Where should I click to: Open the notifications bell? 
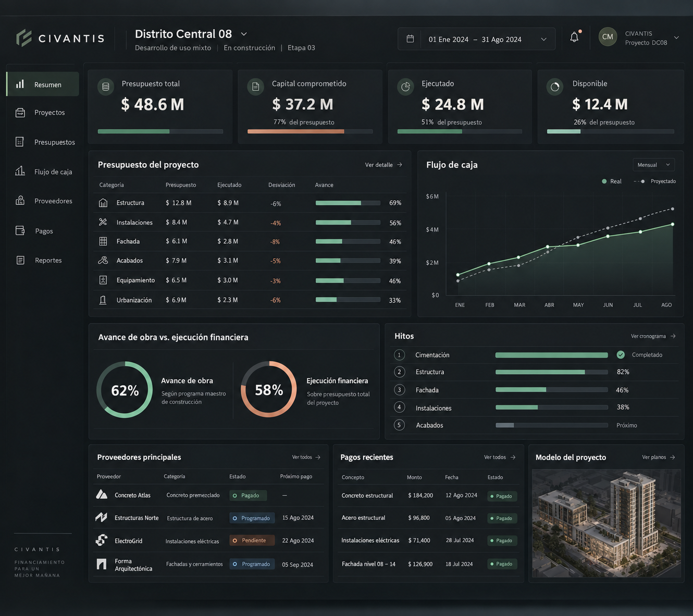574,37
